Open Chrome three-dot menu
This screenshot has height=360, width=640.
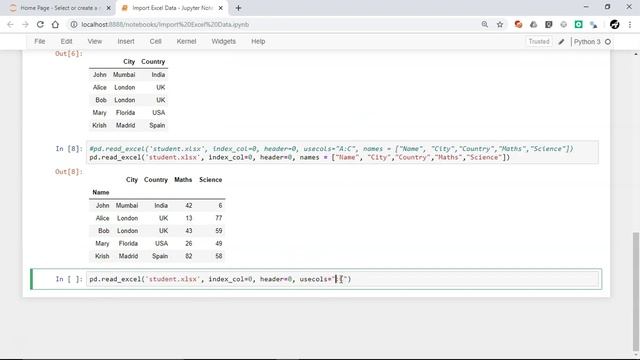point(630,24)
